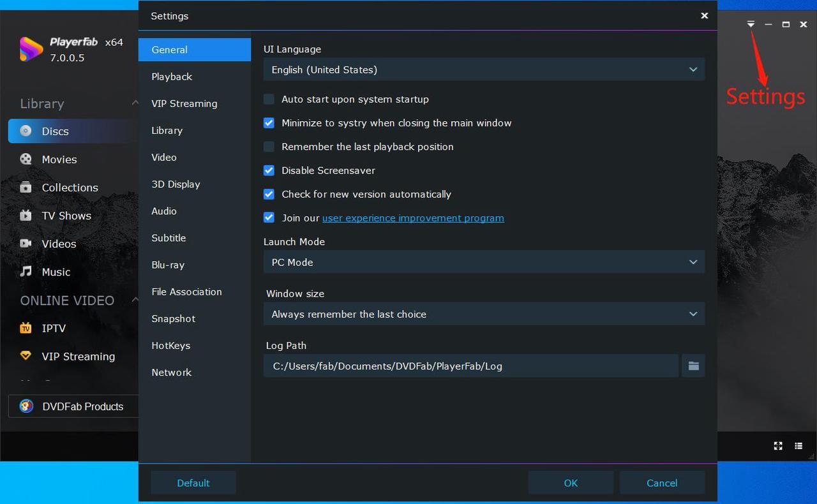Click the Log Path text field
The height and width of the screenshot is (504, 817).
[470, 366]
